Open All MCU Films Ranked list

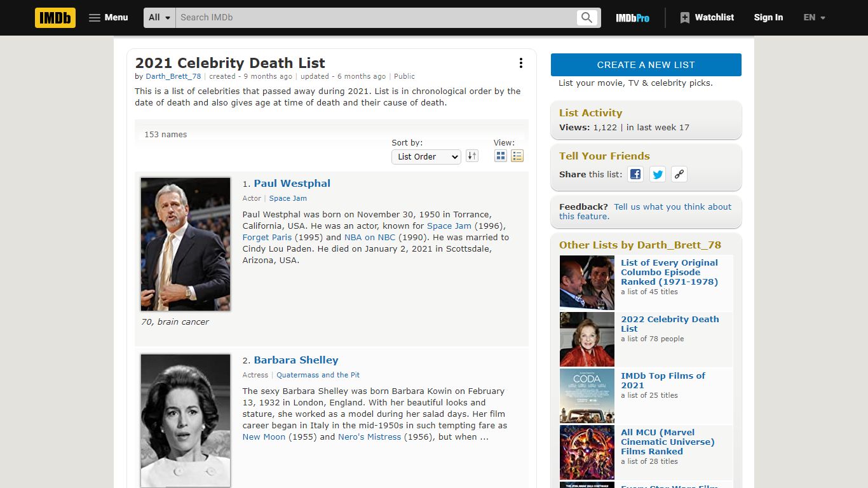[668, 442]
